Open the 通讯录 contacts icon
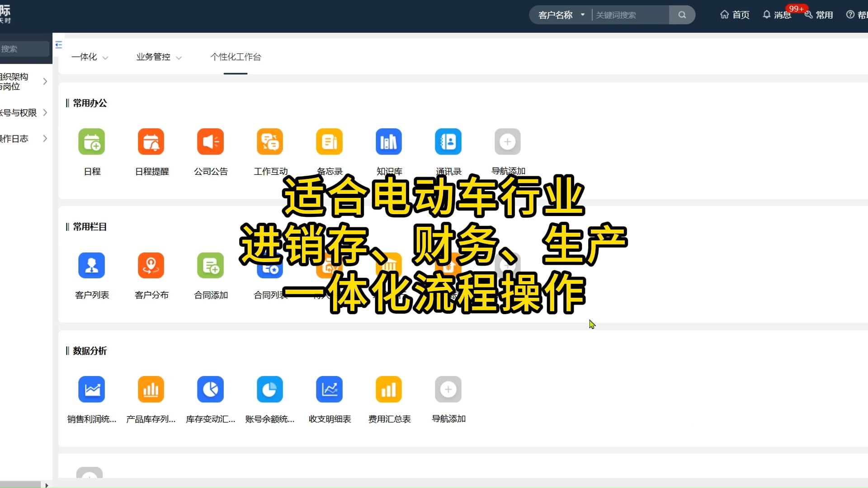The width and height of the screenshot is (868, 488). (448, 142)
